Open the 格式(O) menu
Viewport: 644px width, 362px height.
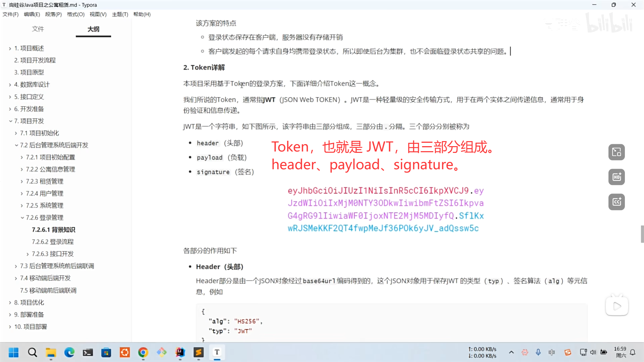75,14
